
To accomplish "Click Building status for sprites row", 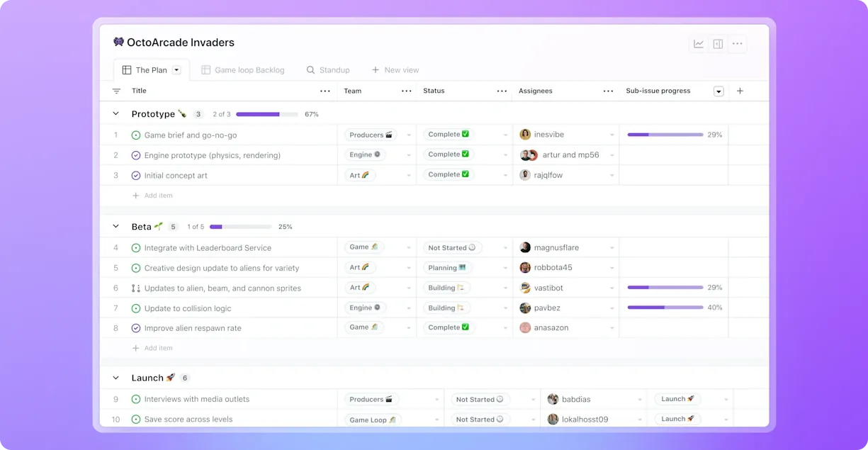I will pyautogui.click(x=446, y=288).
